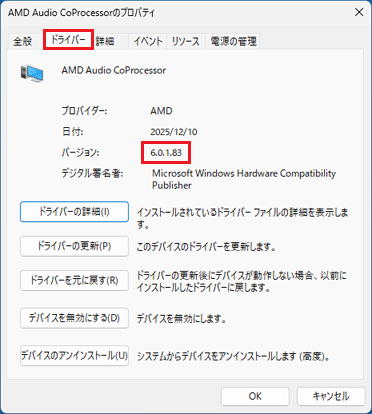372x414 pixels.
Task: Close the properties dialog with X
Action: pos(359,12)
